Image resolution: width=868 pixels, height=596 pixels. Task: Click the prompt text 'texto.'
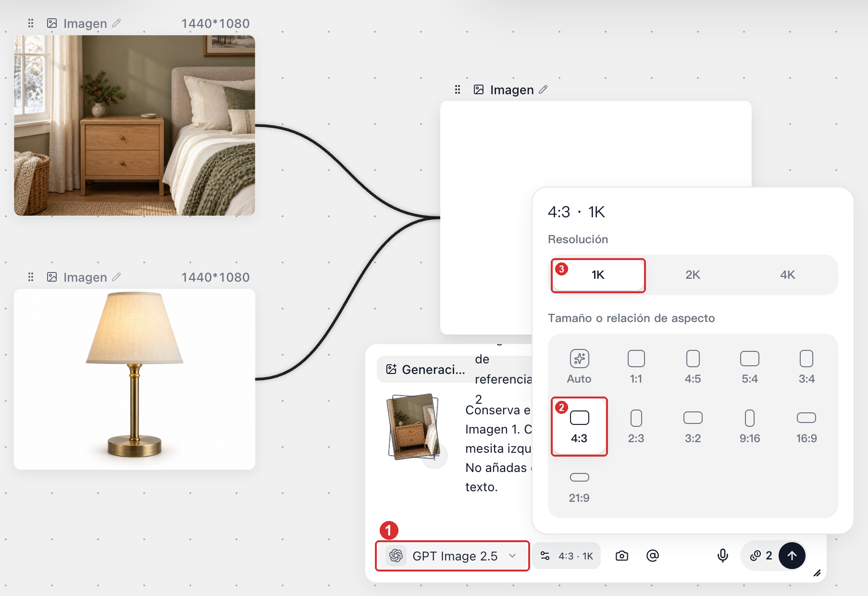[x=481, y=487]
